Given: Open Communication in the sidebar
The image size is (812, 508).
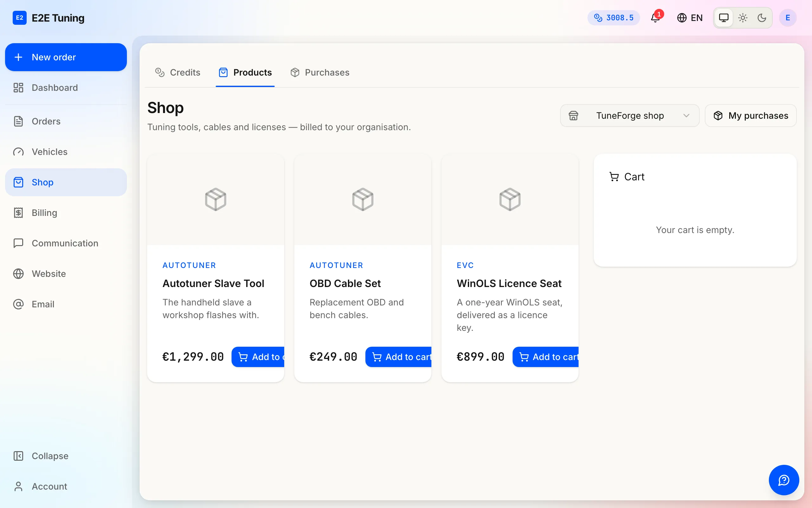Looking at the screenshot, I should tap(66, 243).
